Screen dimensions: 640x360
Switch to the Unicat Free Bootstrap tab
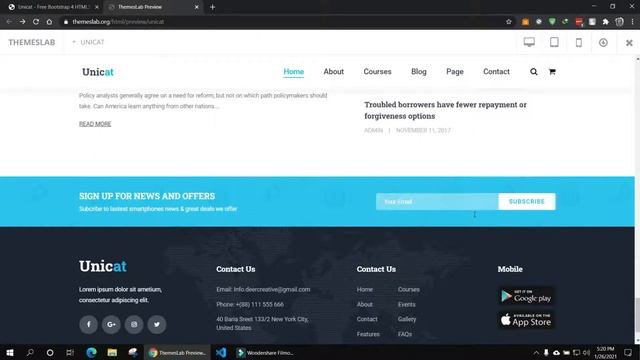[53, 7]
